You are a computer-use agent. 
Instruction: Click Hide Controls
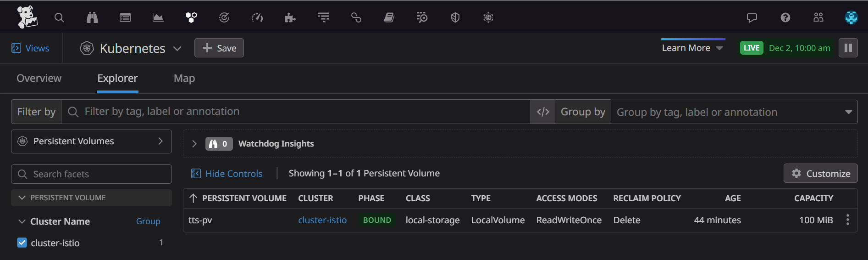tap(227, 174)
